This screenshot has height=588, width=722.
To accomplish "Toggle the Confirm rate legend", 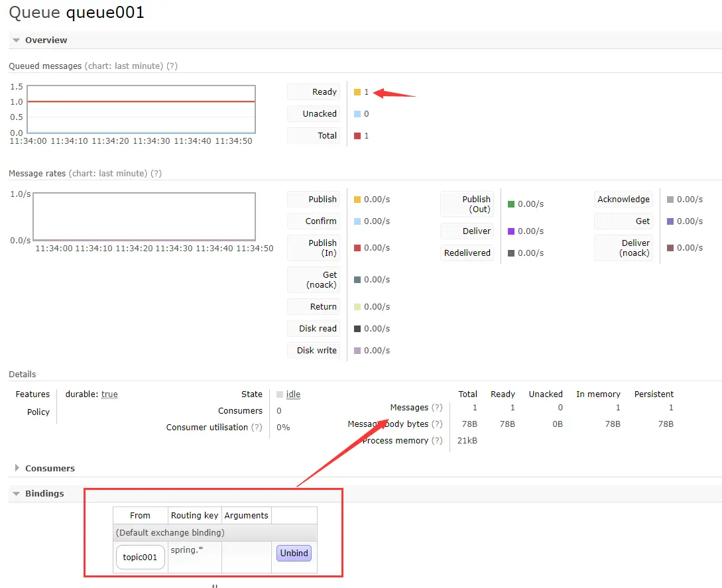I will tap(314, 221).
